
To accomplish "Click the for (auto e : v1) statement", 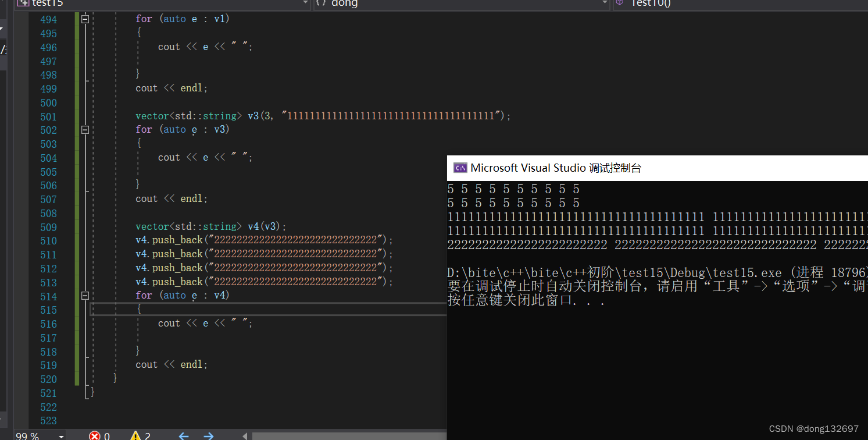I will pyautogui.click(x=183, y=19).
